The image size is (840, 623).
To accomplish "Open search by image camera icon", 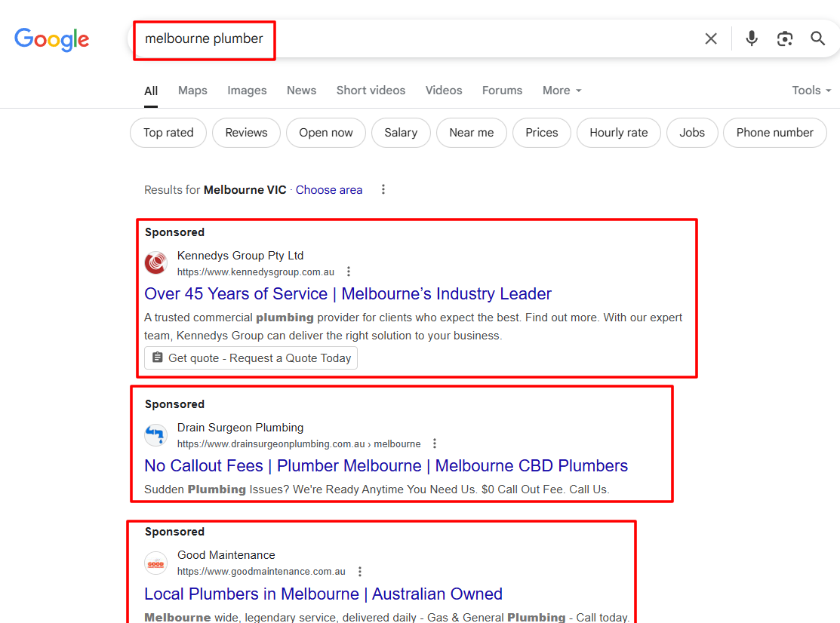I will [x=785, y=38].
